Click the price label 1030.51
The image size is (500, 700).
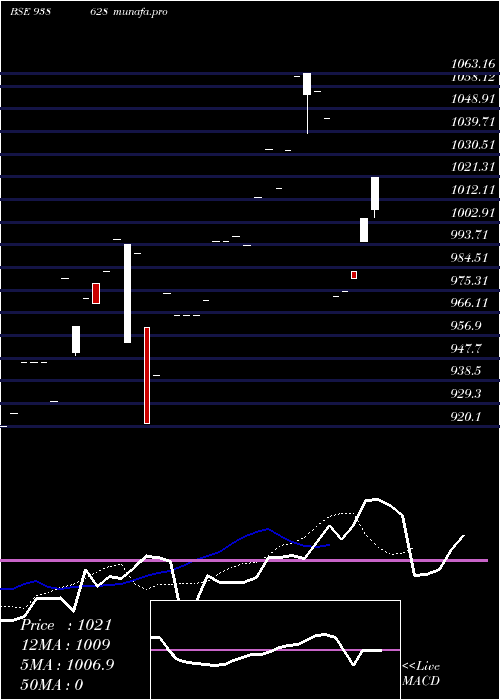point(473,145)
